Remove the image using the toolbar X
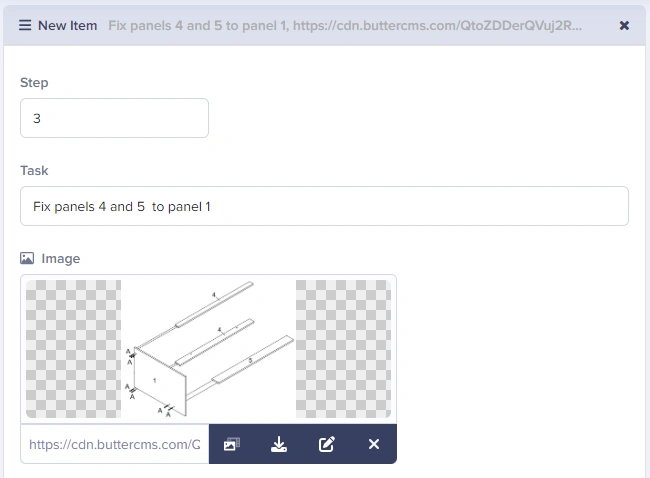650x478 pixels. 374,444
